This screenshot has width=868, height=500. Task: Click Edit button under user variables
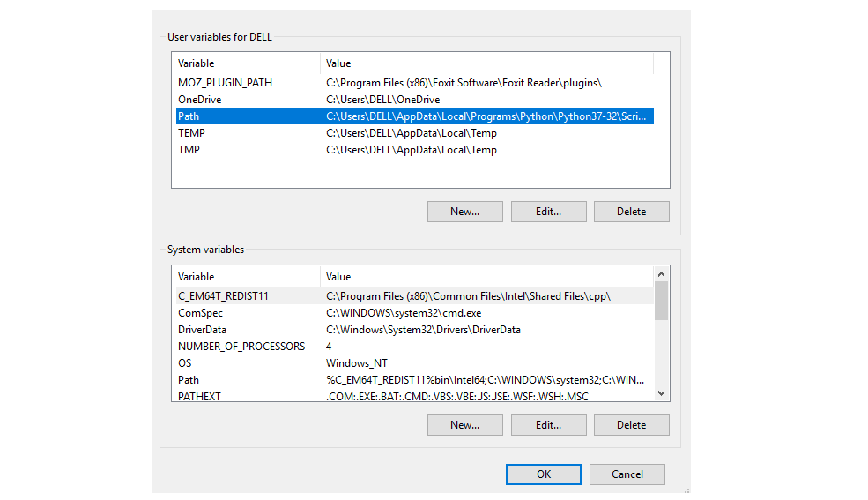pos(549,212)
